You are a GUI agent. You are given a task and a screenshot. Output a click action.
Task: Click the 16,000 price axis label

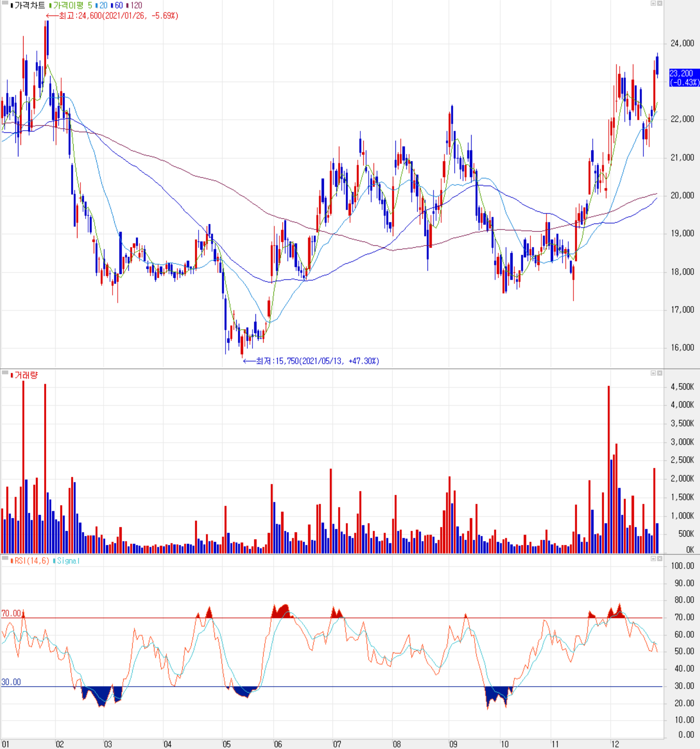(x=682, y=348)
